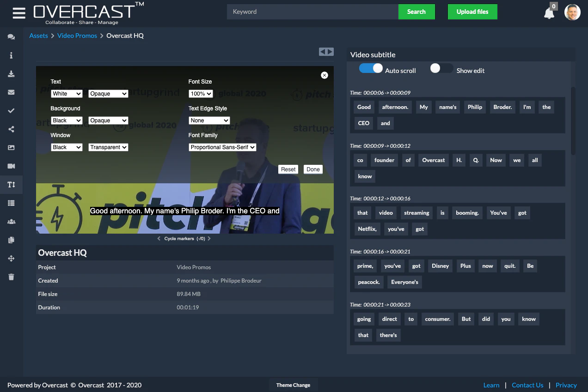Click the Reset button in caption settings
This screenshot has height=392, width=588.
[288, 169]
